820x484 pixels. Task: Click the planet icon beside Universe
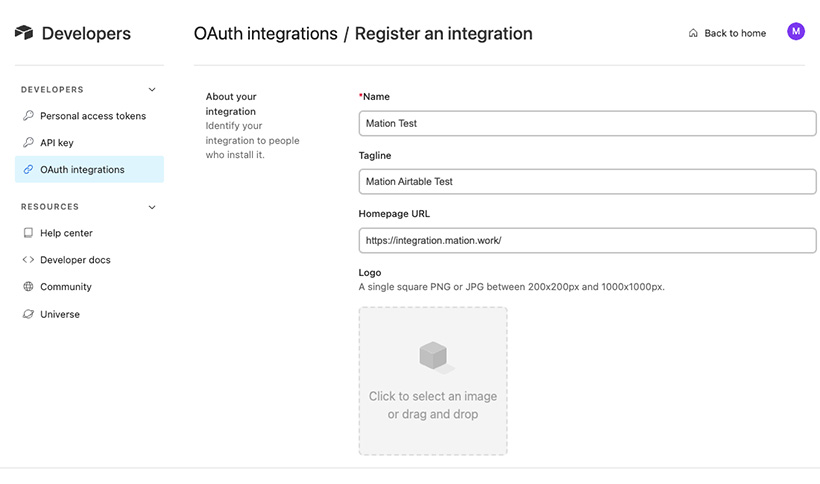point(28,314)
